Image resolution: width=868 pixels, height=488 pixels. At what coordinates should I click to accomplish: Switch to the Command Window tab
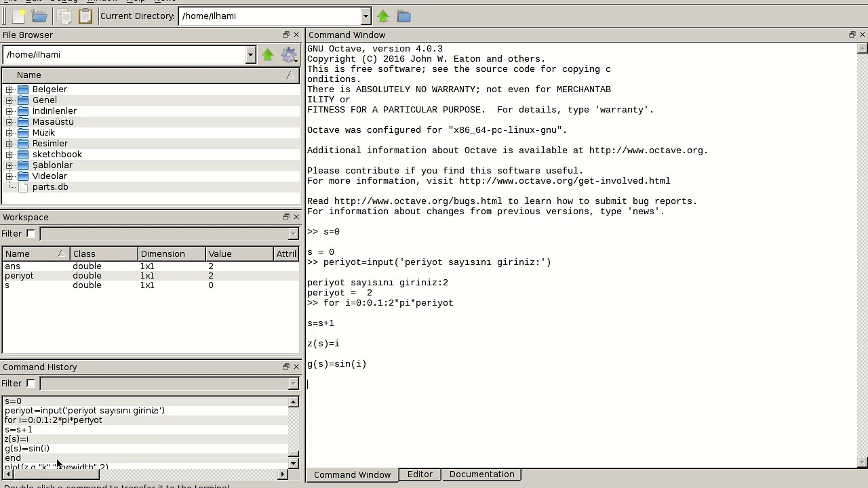point(352,474)
